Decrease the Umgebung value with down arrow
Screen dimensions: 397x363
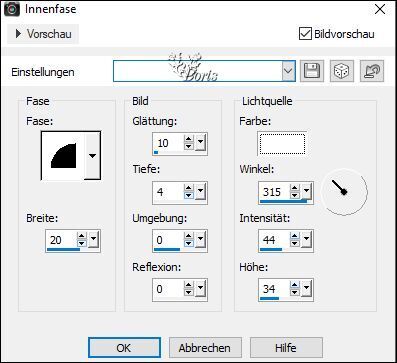[188, 243]
